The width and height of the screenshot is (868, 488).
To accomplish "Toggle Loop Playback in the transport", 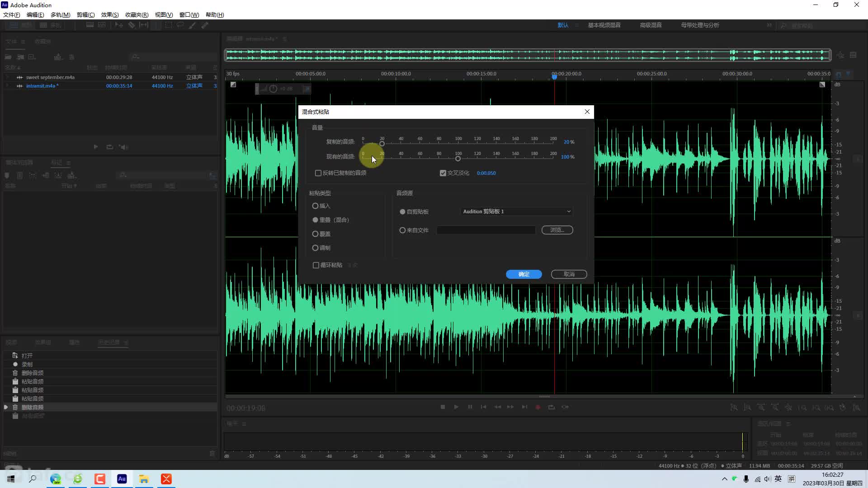I will coord(552,407).
